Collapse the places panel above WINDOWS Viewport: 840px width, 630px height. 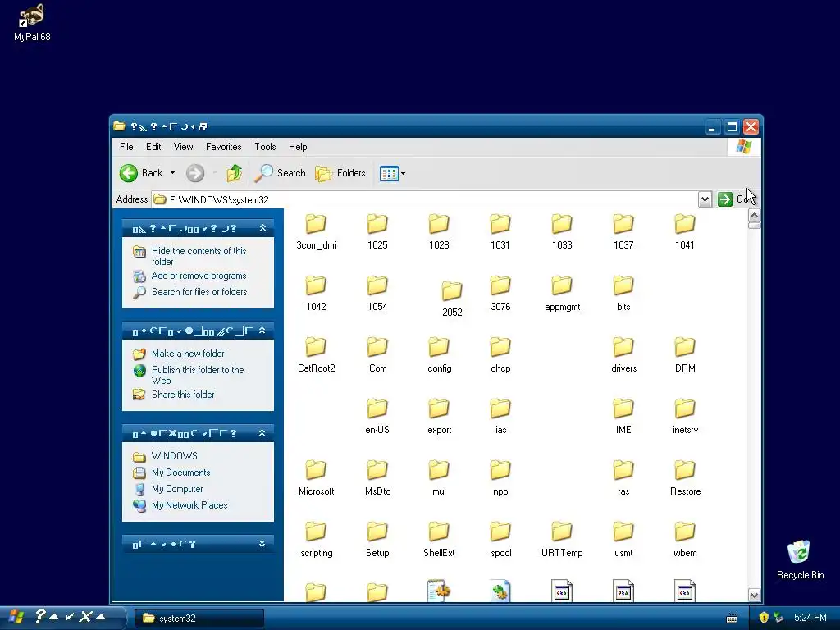[262, 433]
